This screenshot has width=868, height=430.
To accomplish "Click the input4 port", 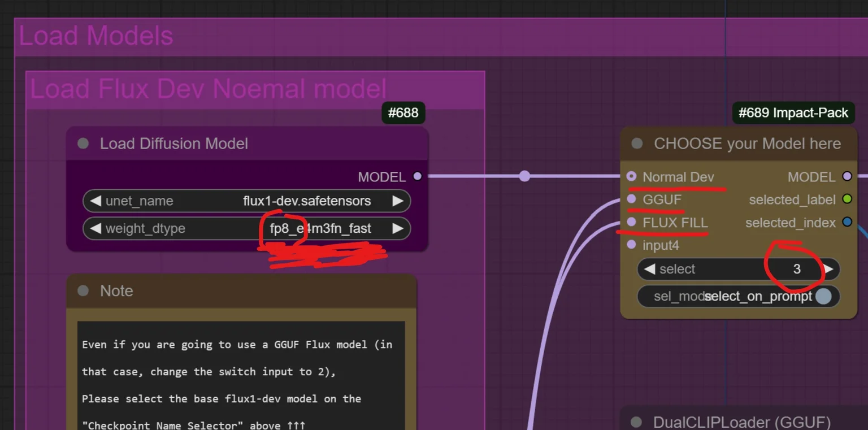I will [x=631, y=245].
